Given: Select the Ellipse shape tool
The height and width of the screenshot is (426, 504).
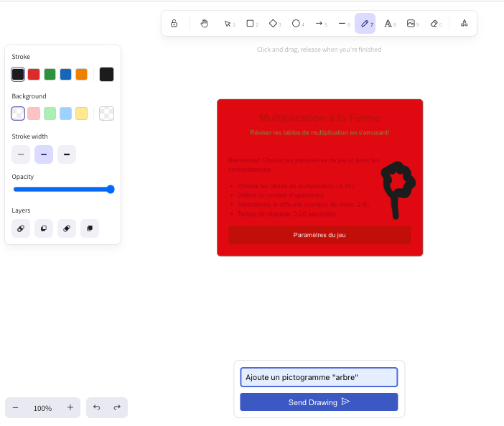Looking at the screenshot, I should 297,24.
